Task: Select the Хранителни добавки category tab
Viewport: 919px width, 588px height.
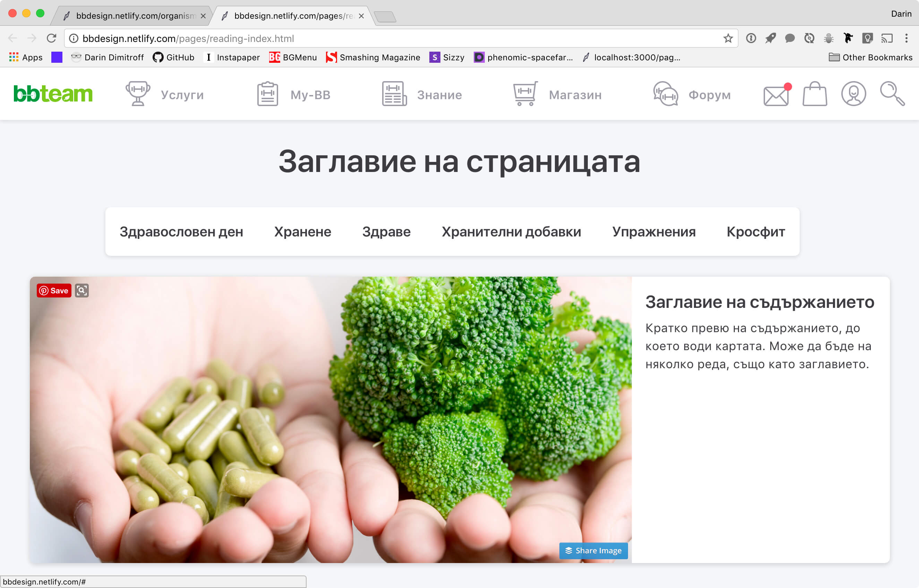Action: pyautogui.click(x=511, y=232)
